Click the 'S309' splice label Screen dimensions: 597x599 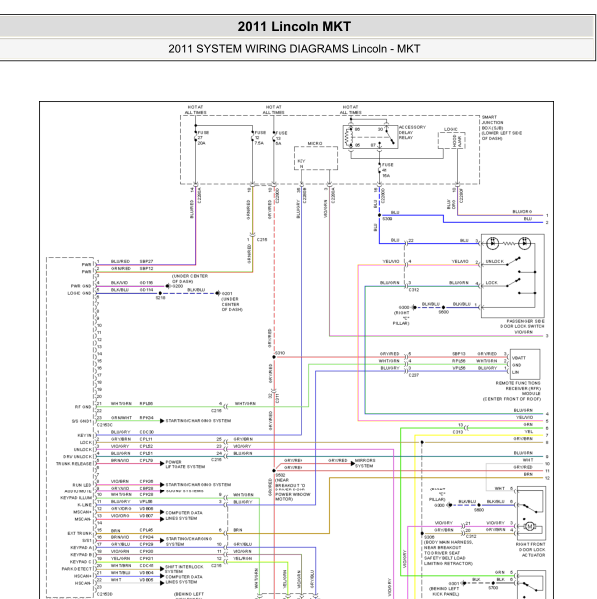(x=387, y=219)
